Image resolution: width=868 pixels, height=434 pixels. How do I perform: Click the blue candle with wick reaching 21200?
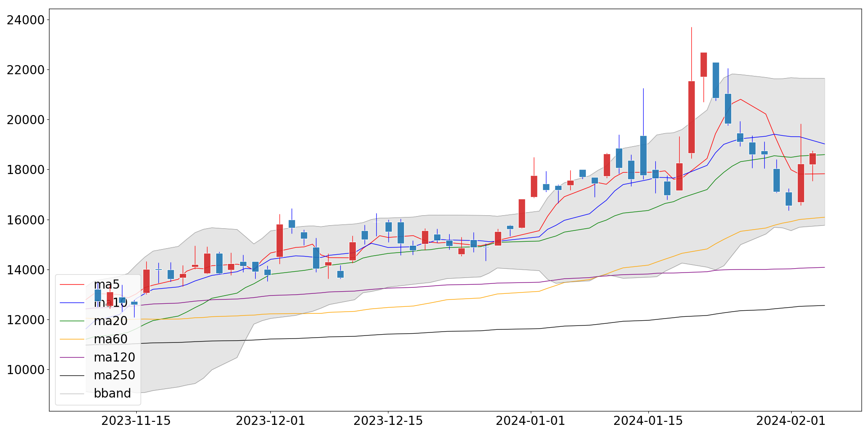[x=643, y=155]
